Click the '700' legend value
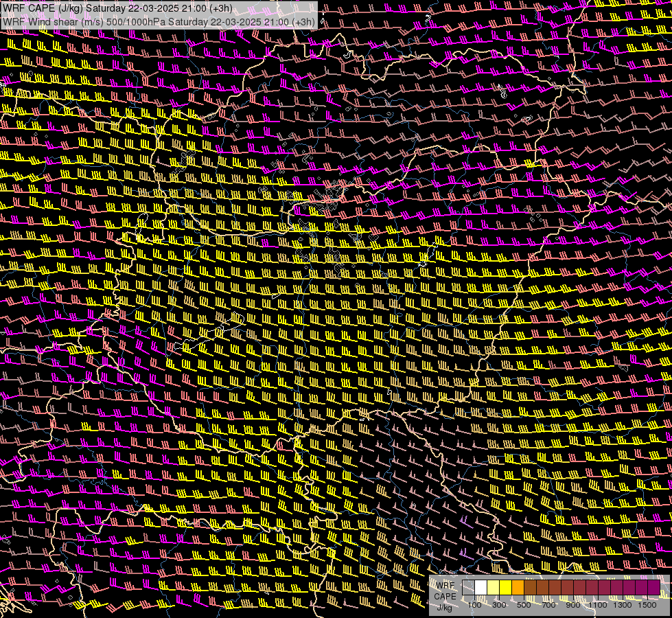The height and width of the screenshot is (618, 672). pos(548,605)
